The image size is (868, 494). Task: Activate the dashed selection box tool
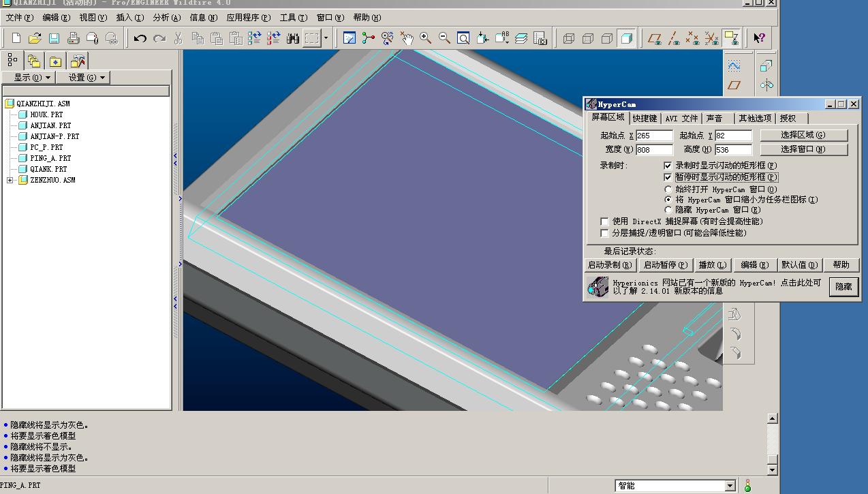312,38
